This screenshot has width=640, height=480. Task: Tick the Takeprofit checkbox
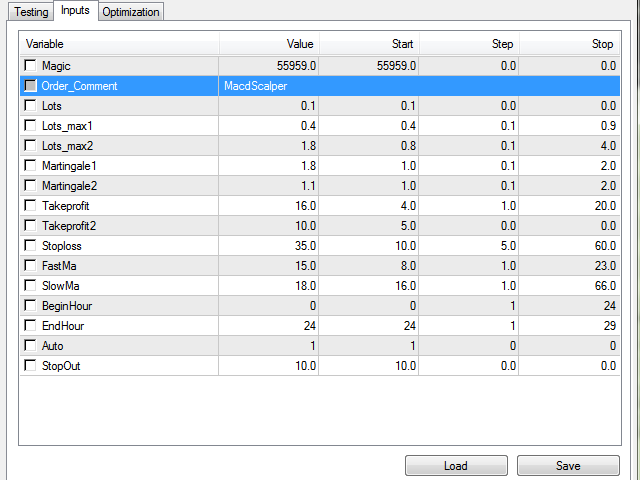[x=31, y=206]
